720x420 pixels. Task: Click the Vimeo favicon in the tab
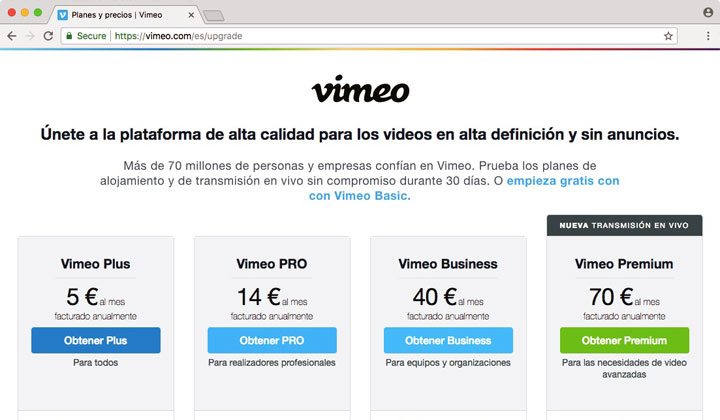[62, 15]
